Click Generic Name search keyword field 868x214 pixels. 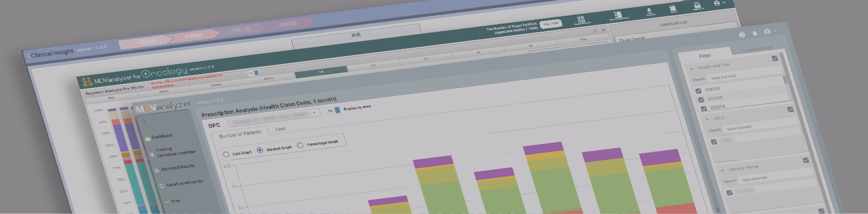pyautogui.click(x=776, y=176)
